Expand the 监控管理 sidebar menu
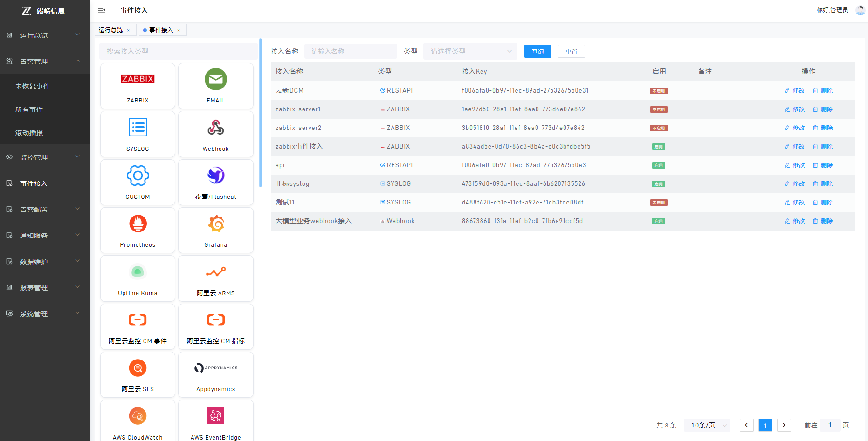The image size is (868, 441). click(45, 157)
